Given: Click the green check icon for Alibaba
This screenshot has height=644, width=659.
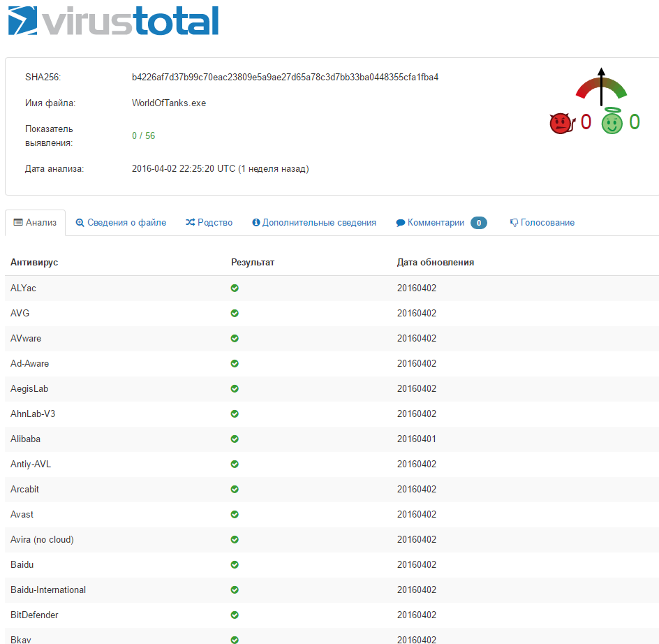Looking at the screenshot, I should pos(235,439).
